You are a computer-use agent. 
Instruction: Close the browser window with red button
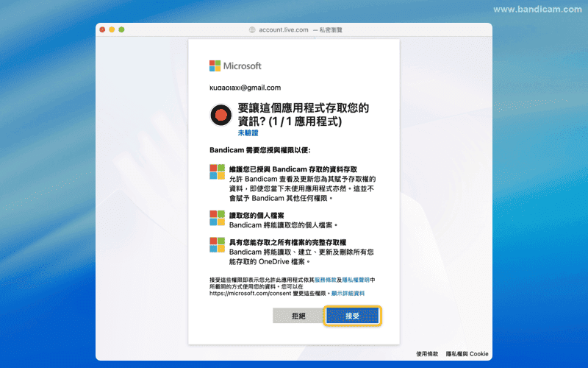tap(102, 29)
